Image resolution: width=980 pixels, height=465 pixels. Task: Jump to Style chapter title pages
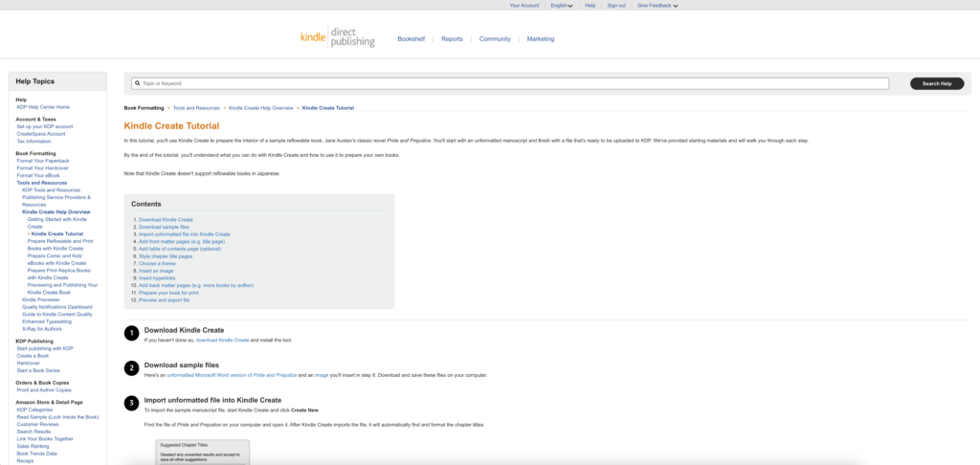166,256
